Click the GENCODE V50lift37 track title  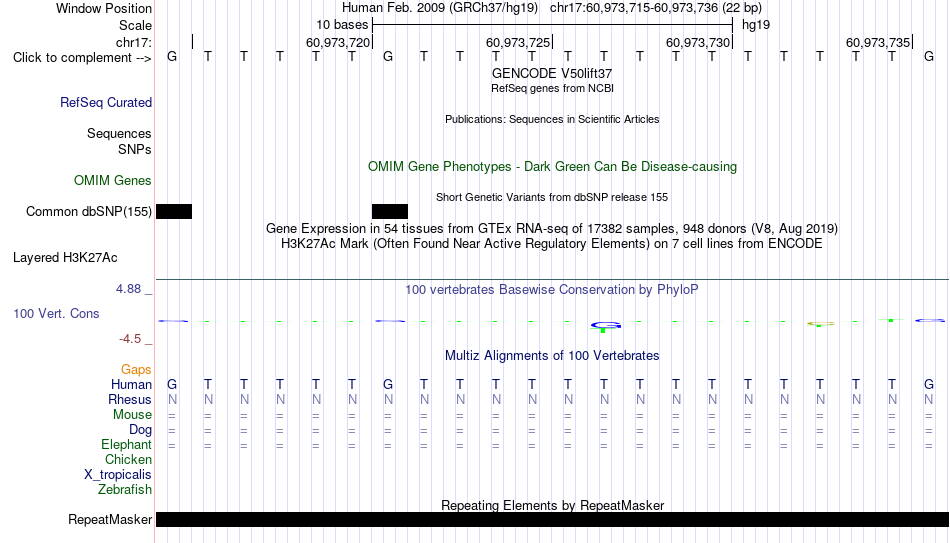(x=552, y=73)
